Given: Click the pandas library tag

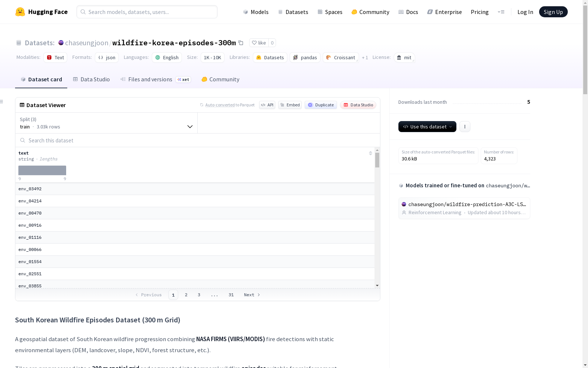Looking at the screenshot, I should click(305, 57).
